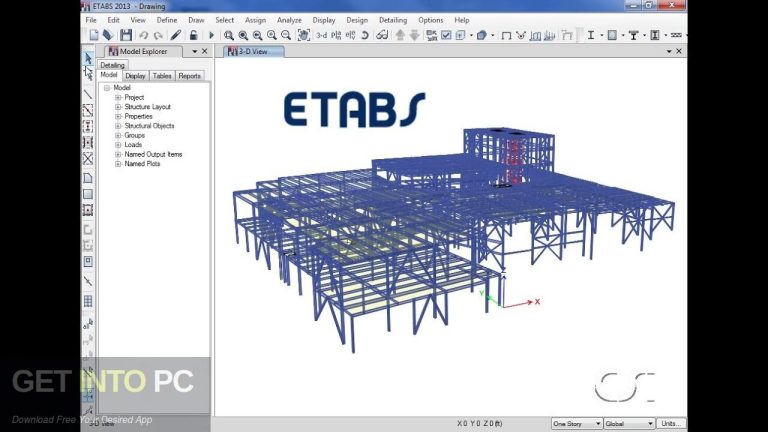Click the lock model padlock icon
The image size is (768, 432).
[193, 35]
